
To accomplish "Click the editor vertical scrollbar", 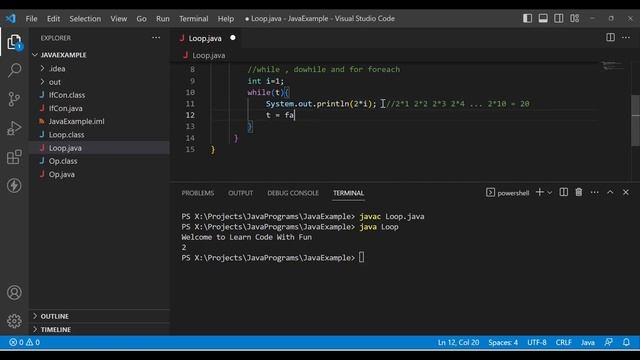I will [636, 120].
